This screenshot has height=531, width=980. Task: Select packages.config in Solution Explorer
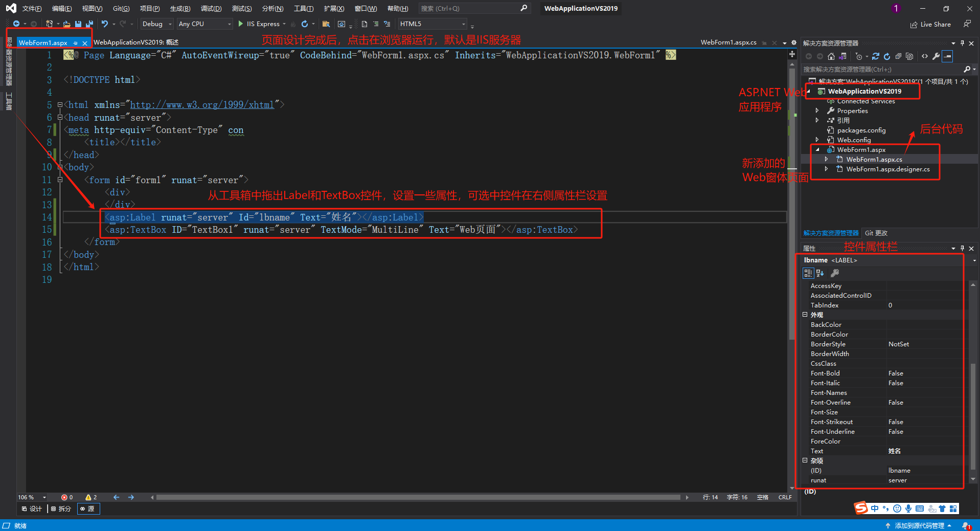click(x=861, y=130)
